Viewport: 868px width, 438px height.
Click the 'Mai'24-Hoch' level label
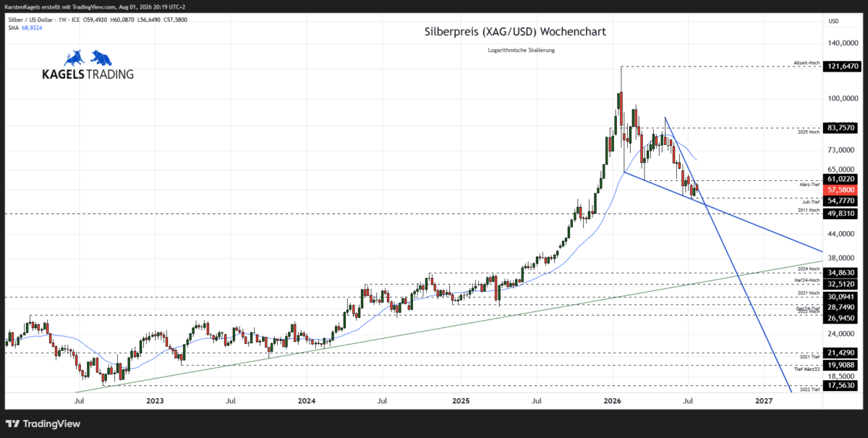(x=807, y=280)
